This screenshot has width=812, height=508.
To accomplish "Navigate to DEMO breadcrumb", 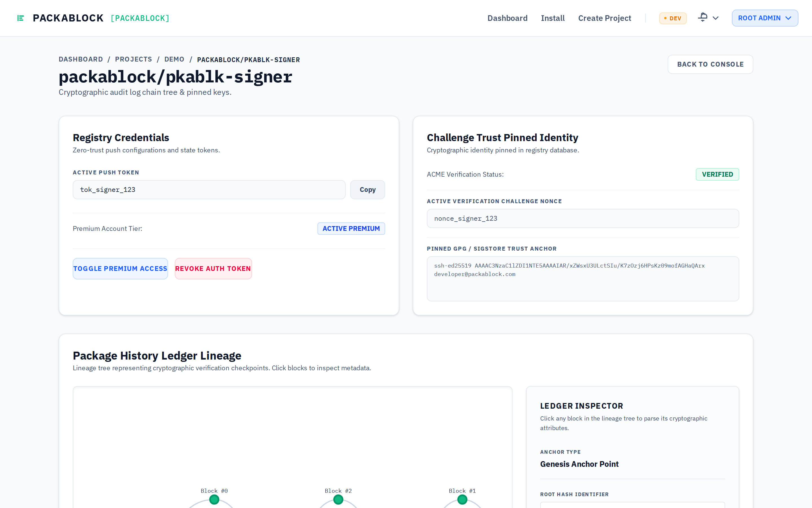I will [x=174, y=59].
